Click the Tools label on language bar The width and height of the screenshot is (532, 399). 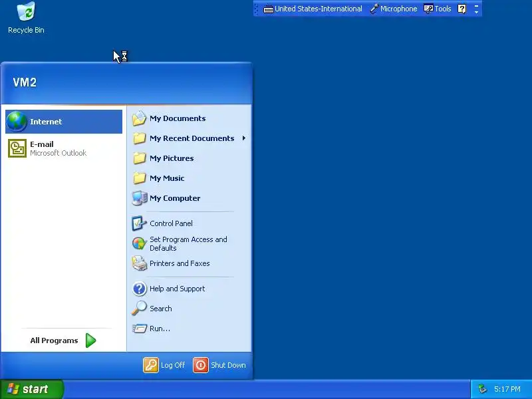pyautogui.click(x=443, y=9)
